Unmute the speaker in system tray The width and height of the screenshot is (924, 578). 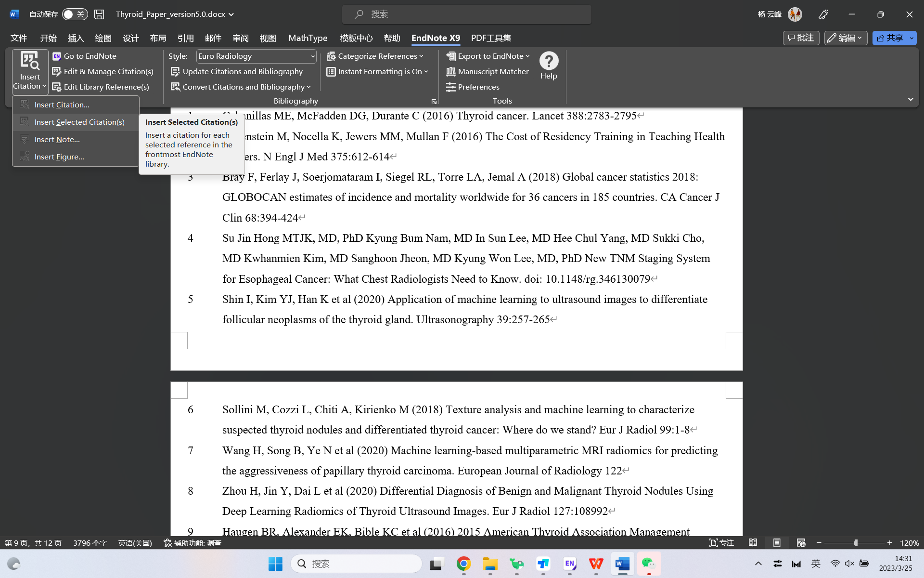[x=849, y=564]
